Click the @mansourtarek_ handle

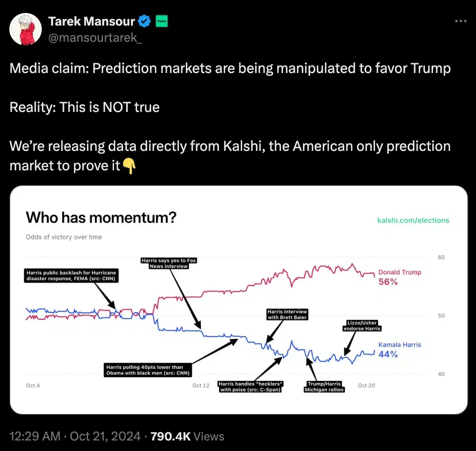[95, 39]
